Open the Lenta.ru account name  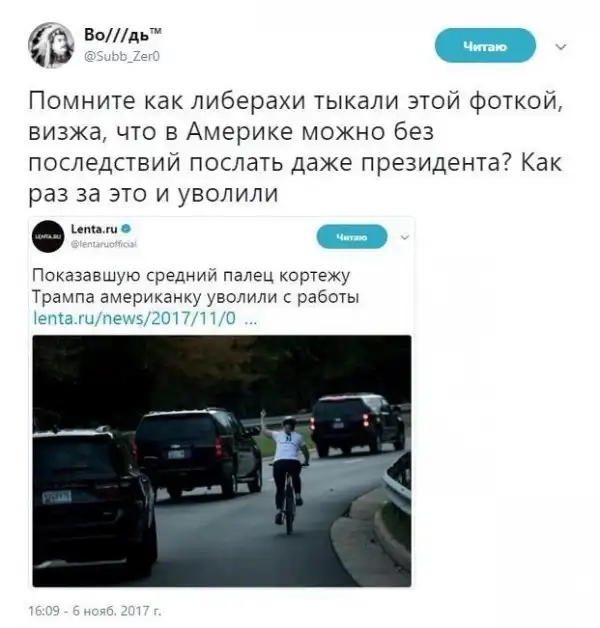[94, 229]
